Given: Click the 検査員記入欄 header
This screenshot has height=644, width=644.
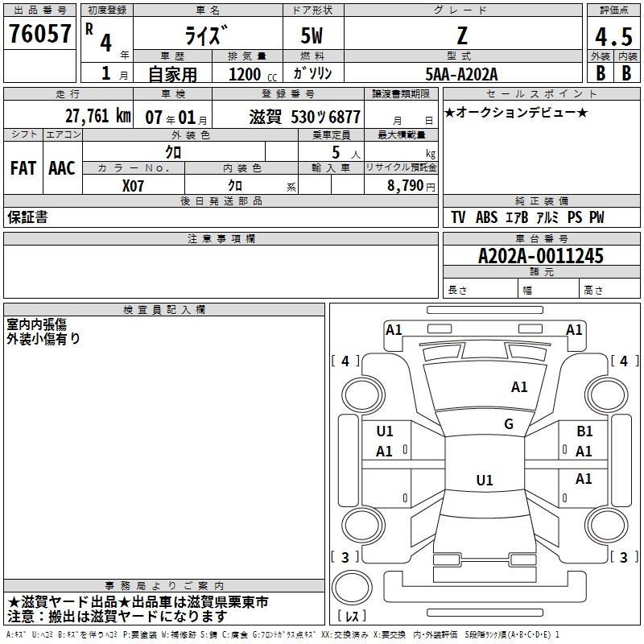Looking at the screenshot, I should (164, 310).
